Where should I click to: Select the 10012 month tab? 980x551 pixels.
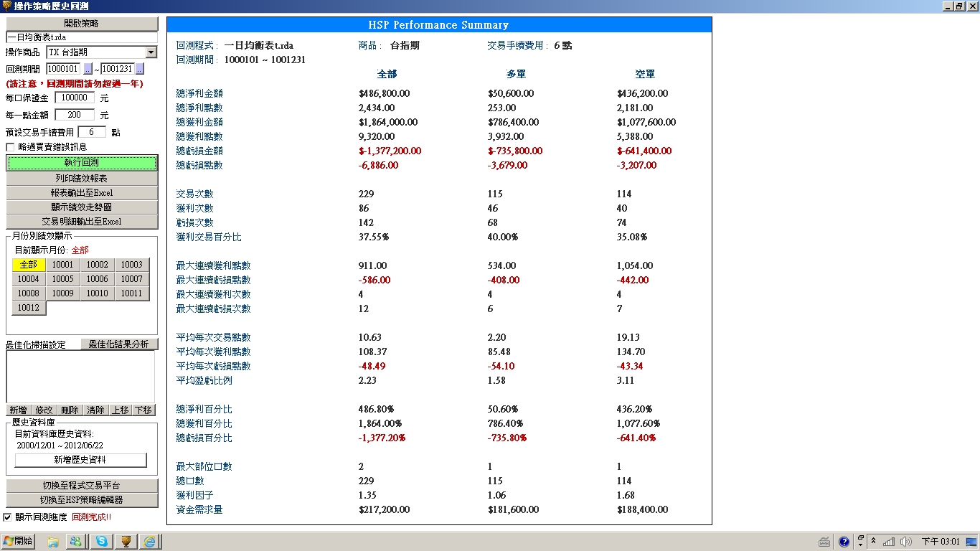[x=29, y=308]
